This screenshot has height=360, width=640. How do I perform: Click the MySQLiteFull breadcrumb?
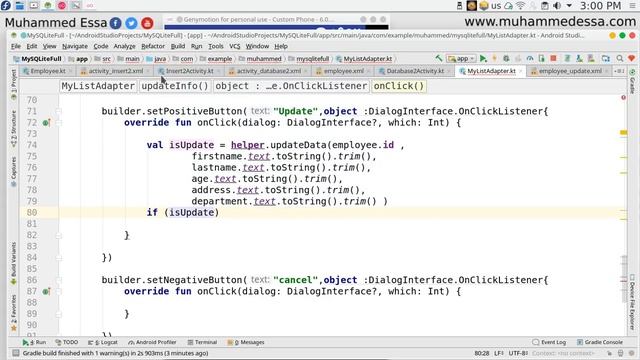tap(38, 59)
